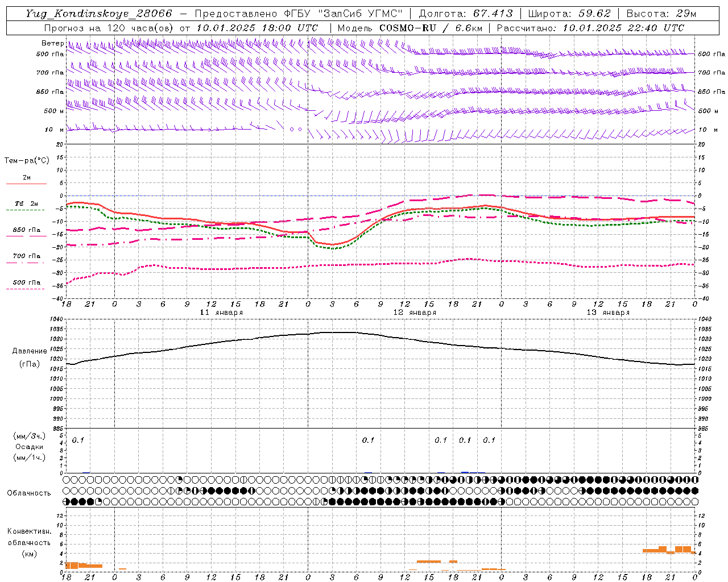Click the dashed line sample under the Td 2м legend
The width and height of the screenshot is (728, 582).
[x=26, y=210]
